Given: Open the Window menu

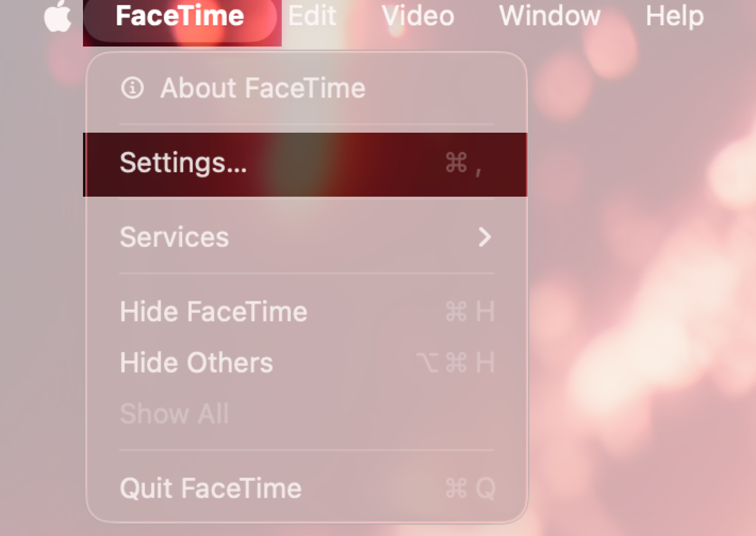Looking at the screenshot, I should point(549,16).
